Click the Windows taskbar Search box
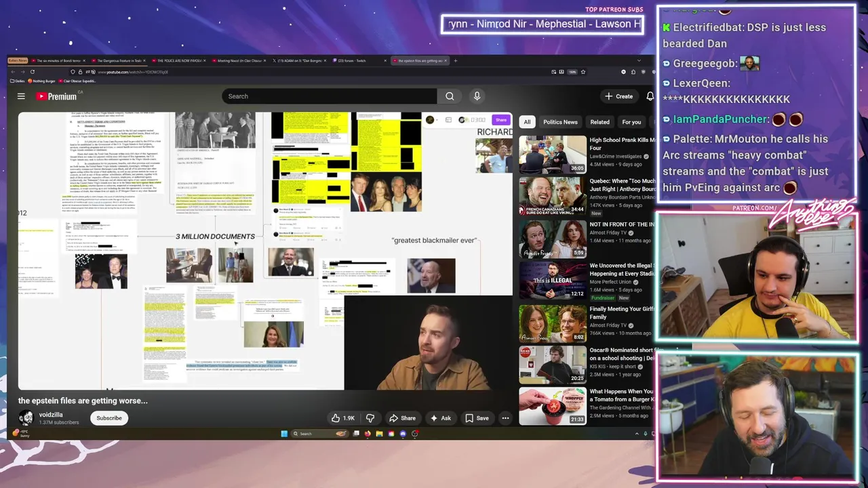 click(x=320, y=434)
